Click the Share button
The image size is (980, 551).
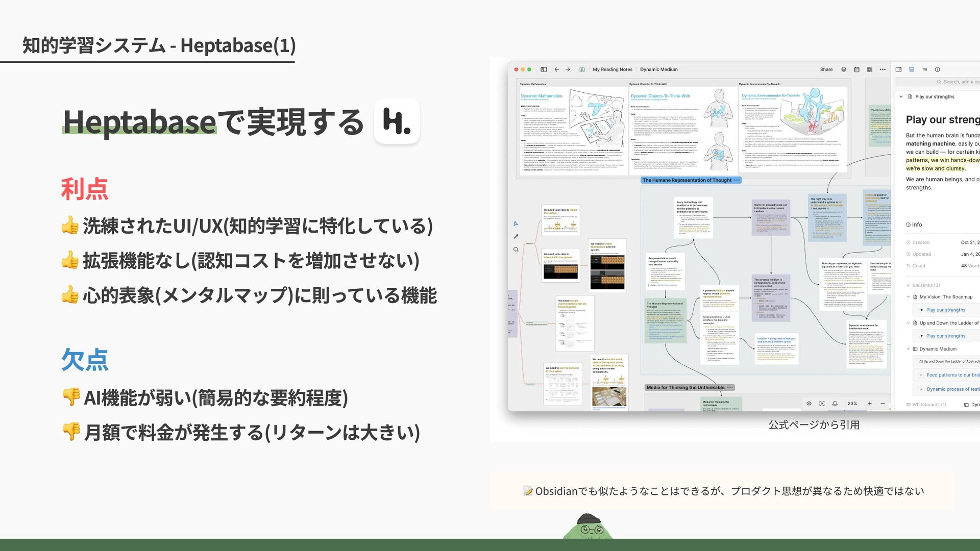click(826, 69)
